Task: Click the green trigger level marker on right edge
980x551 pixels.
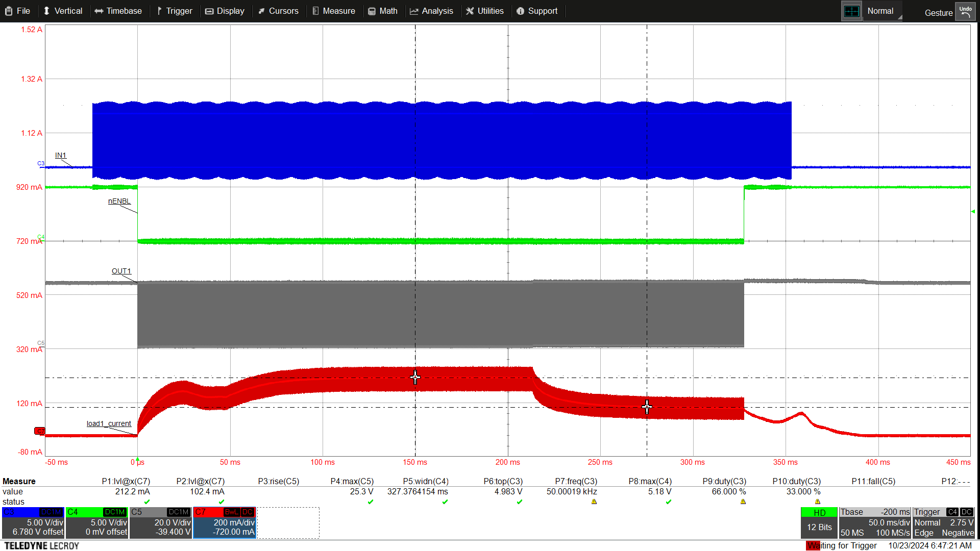Action: point(972,211)
